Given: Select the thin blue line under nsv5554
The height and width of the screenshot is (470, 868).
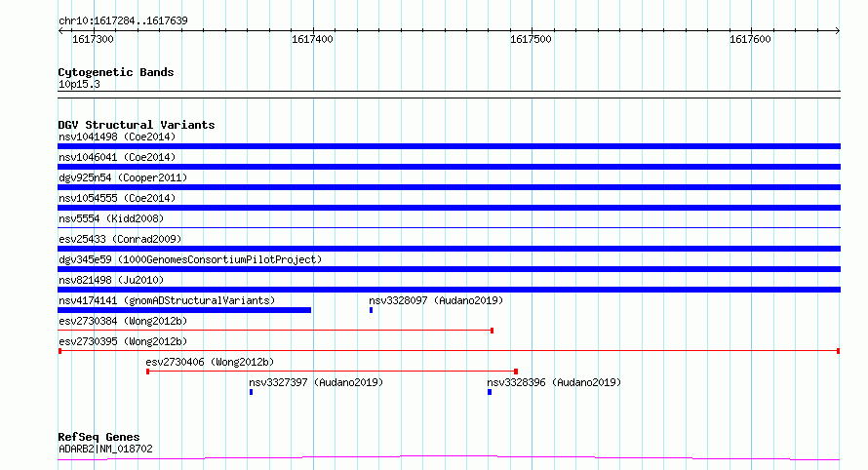Looking at the screenshot, I should 449,227.
